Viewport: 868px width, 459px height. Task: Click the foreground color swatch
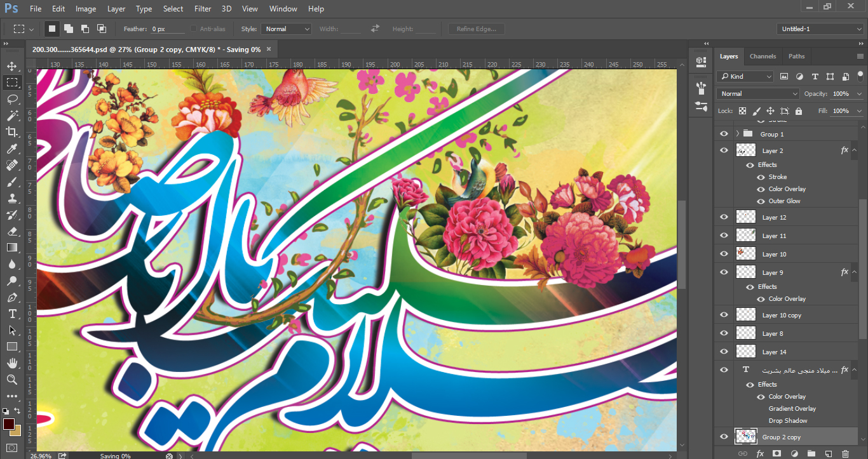click(x=9, y=423)
